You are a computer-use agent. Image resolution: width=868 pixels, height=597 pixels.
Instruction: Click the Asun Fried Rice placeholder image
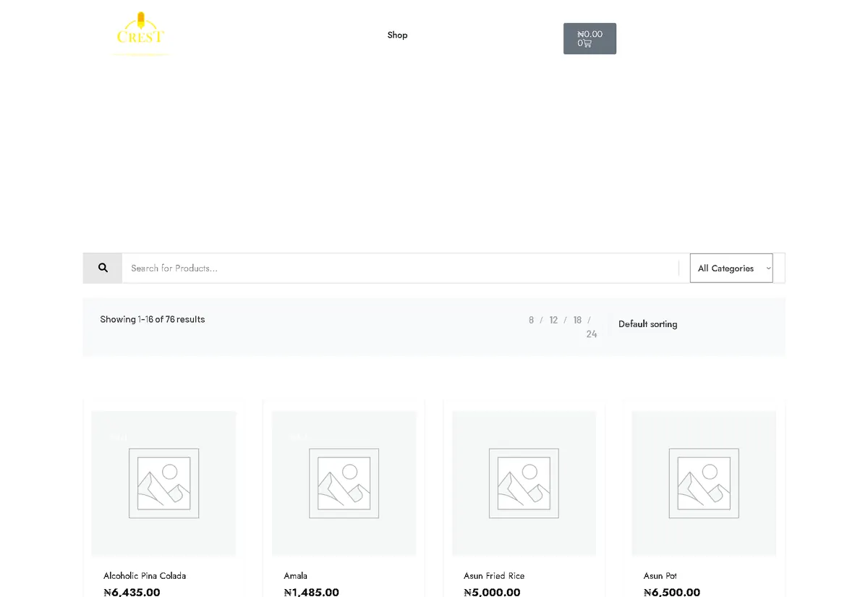coord(524,483)
